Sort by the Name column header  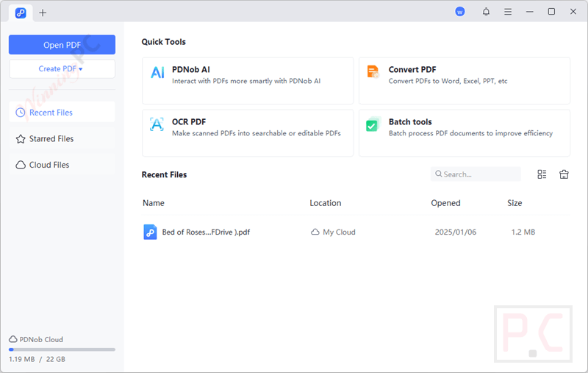point(154,203)
